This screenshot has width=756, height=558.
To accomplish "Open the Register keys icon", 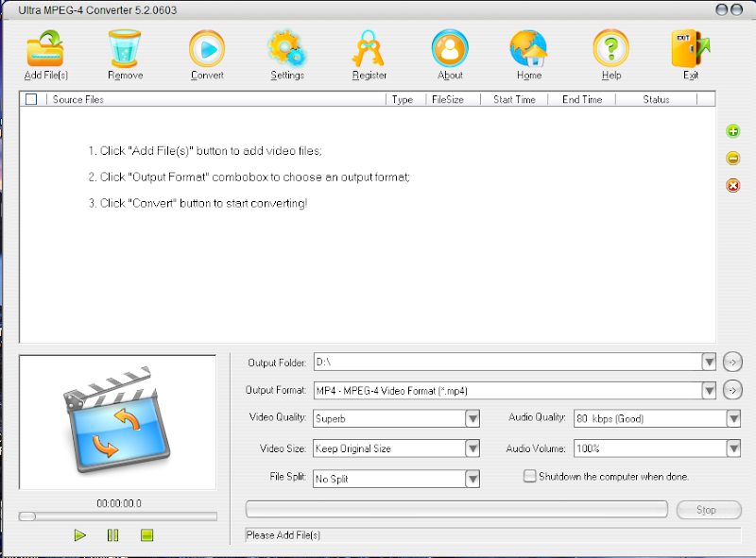I will [369, 48].
